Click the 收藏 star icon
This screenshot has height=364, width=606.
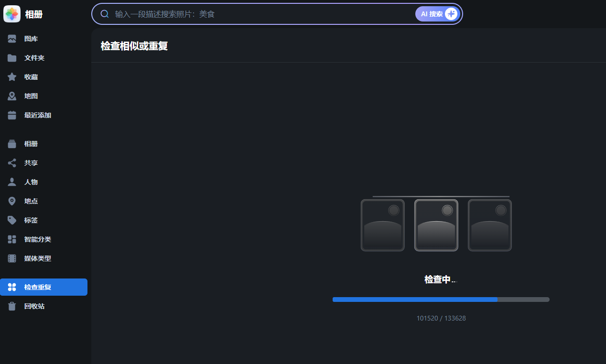point(12,77)
